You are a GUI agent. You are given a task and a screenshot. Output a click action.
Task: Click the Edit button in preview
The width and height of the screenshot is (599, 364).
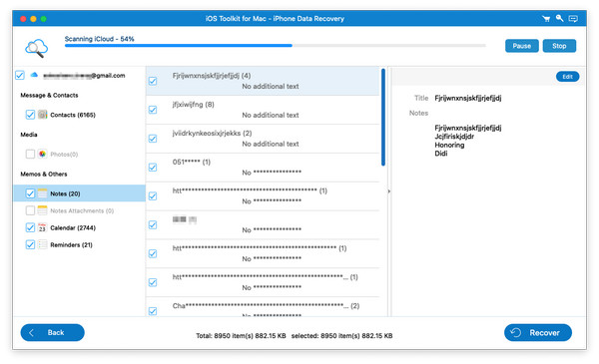tap(567, 77)
